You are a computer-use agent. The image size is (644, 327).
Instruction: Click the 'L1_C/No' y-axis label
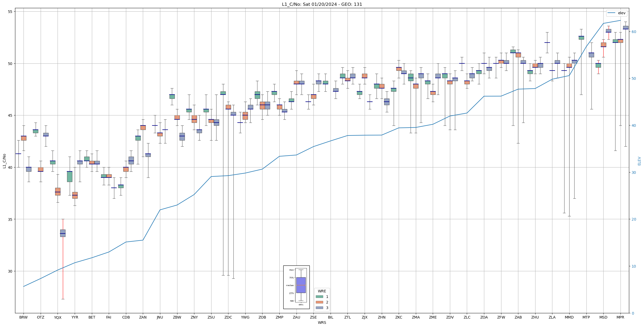pos(4,161)
